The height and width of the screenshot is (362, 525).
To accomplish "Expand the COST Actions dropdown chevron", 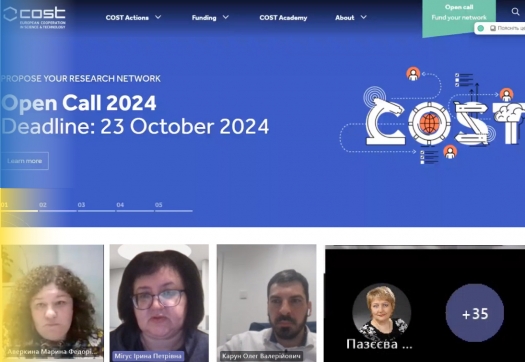I will pos(158,17).
